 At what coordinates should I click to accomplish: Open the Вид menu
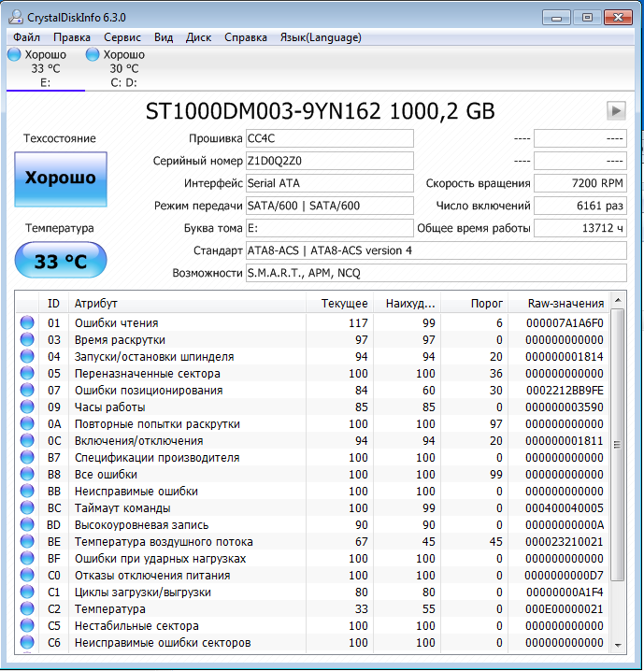click(x=164, y=37)
